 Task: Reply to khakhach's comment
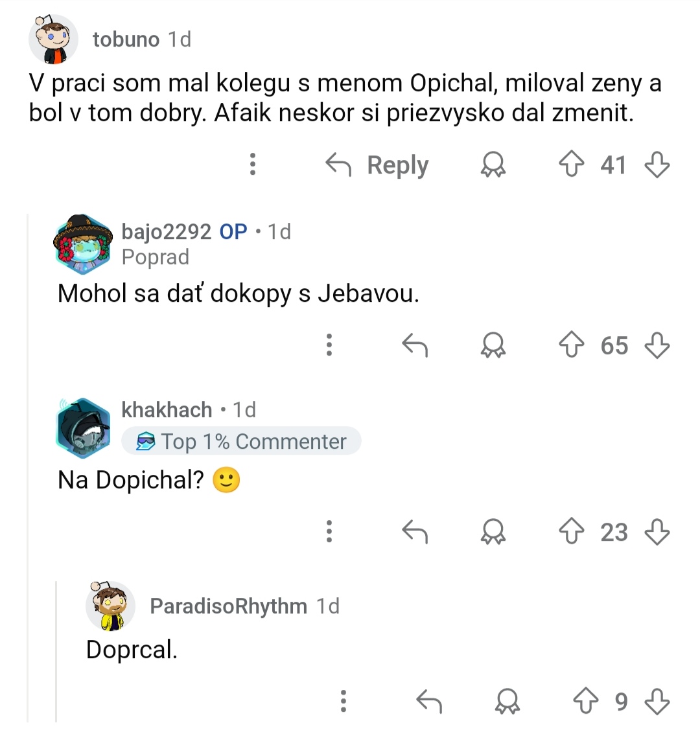pyautogui.click(x=415, y=532)
